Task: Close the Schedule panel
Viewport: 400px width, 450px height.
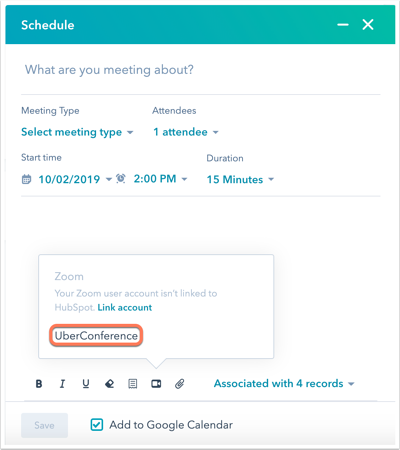Action: [368, 25]
